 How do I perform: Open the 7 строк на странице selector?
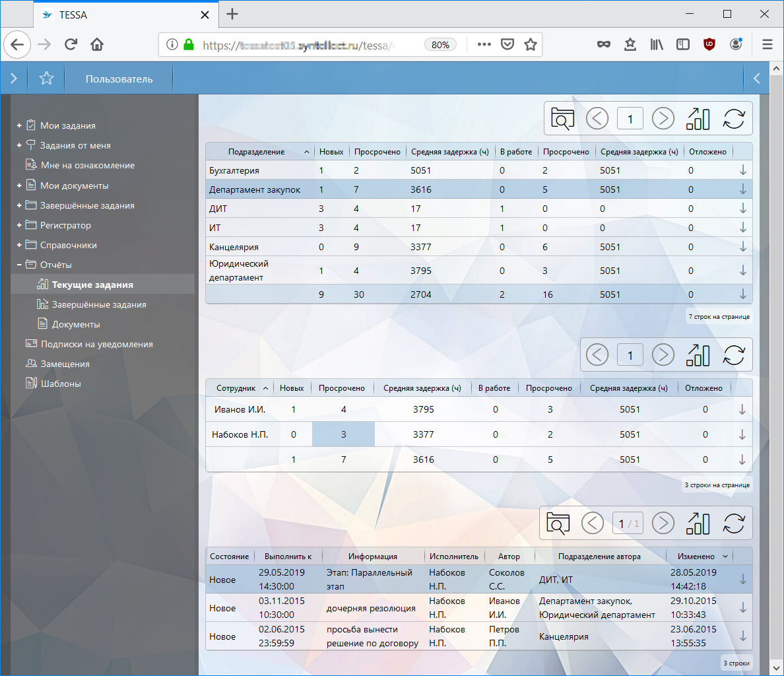point(719,317)
